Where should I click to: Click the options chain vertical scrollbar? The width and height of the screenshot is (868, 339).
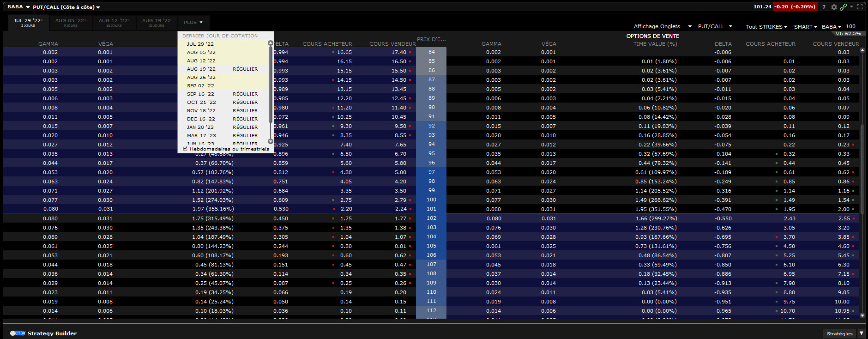(x=862, y=185)
